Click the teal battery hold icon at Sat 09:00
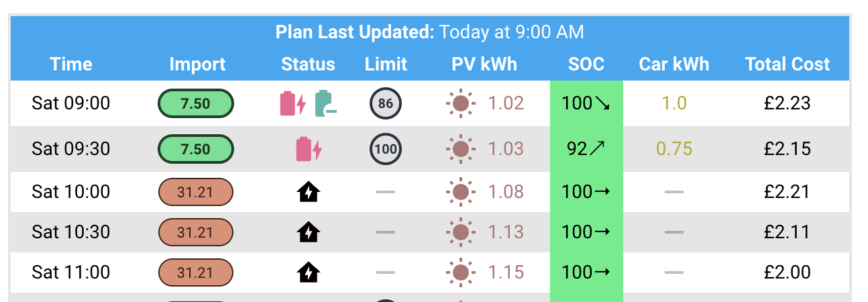Image resolution: width=868 pixels, height=302 pixels. click(x=325, y=103)
